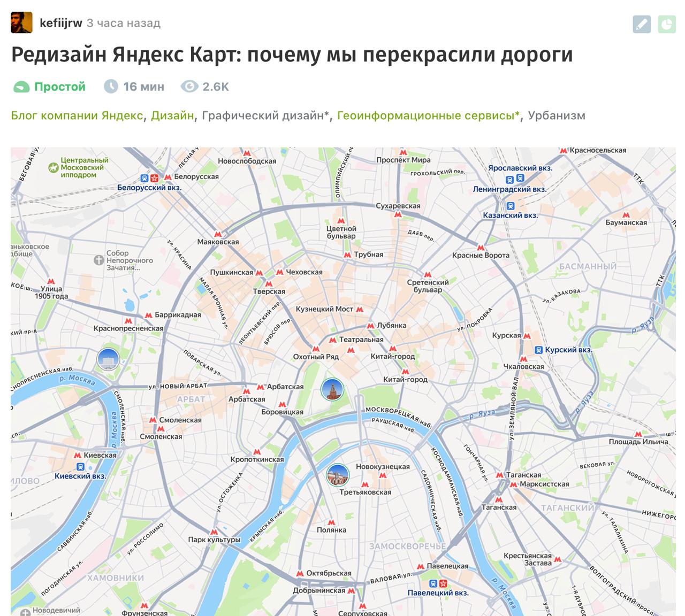The height and width of the screenshot is (616, 685).
Task: Click the Бауманская metro icon
Action: click(626, 214)
